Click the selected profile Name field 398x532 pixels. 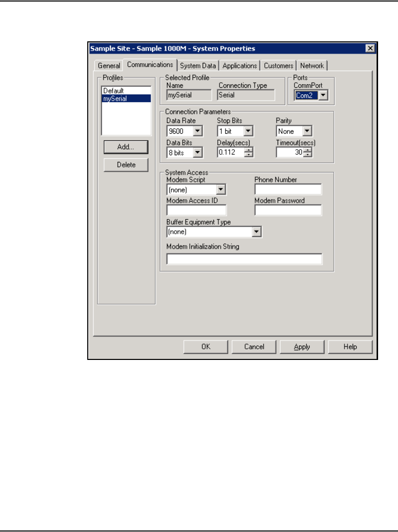pyautogui.click(x=189, y=95)
